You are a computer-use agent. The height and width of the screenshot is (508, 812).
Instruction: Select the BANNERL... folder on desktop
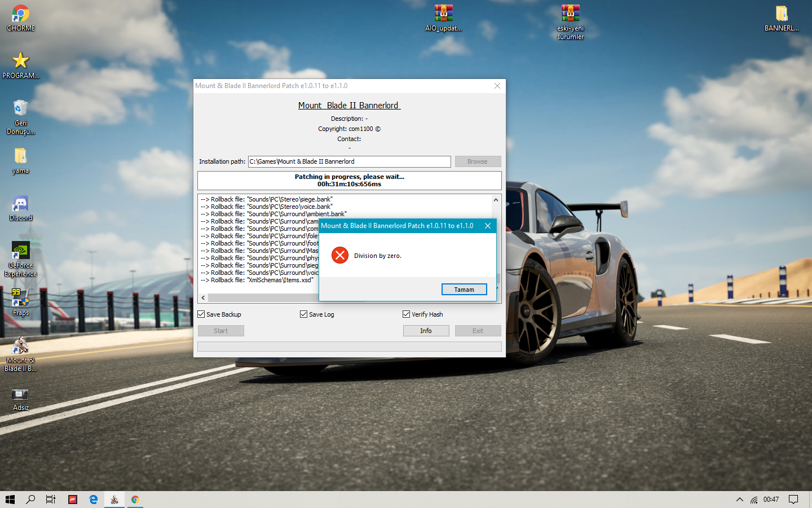(782, 18)
